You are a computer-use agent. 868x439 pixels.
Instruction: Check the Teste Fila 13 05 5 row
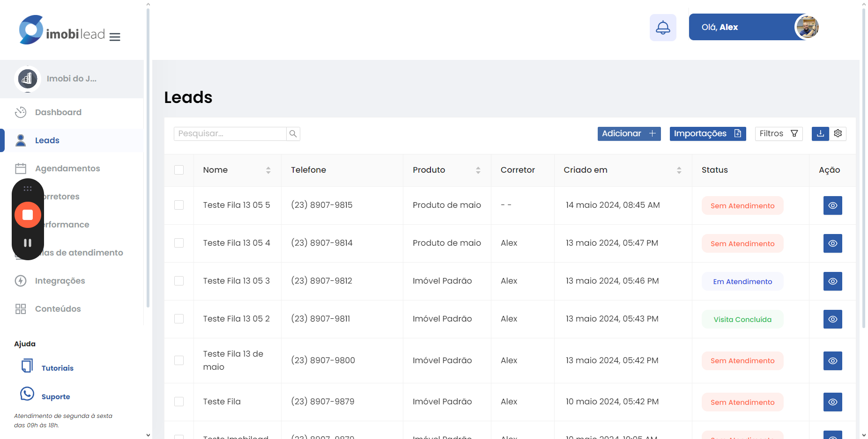pos(179,205)
